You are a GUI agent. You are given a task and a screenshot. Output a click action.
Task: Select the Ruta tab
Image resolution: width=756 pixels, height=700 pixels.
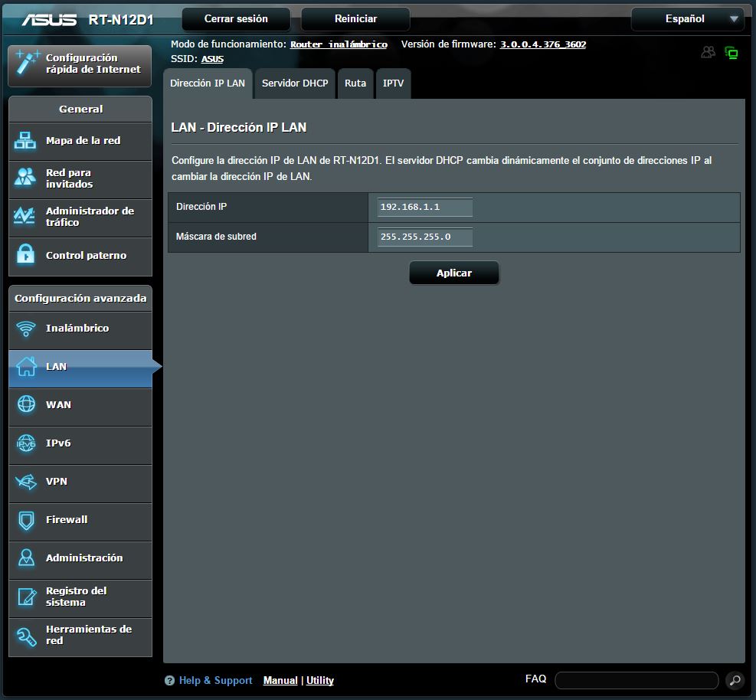355,83
